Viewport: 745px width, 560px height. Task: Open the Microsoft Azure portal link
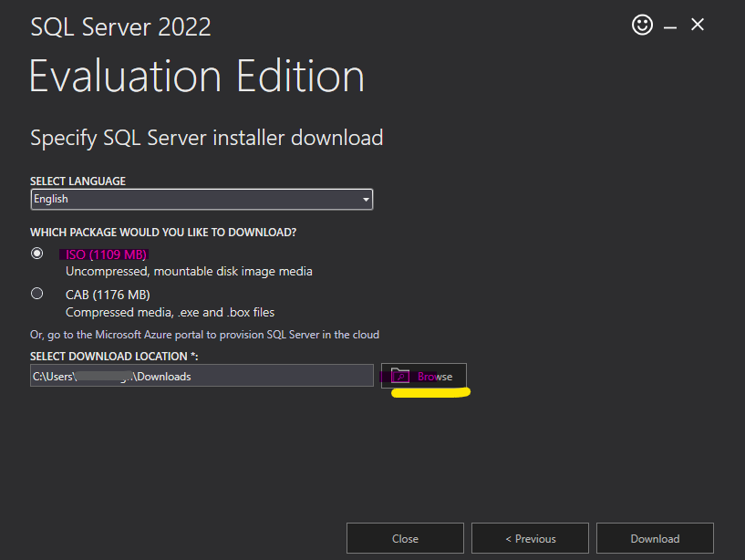tap(204, 335)
